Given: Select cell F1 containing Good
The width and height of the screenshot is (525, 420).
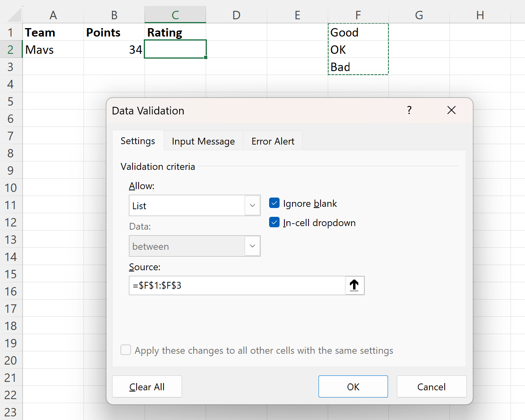Looking at the screenshot, I should [x=358, y=32].
